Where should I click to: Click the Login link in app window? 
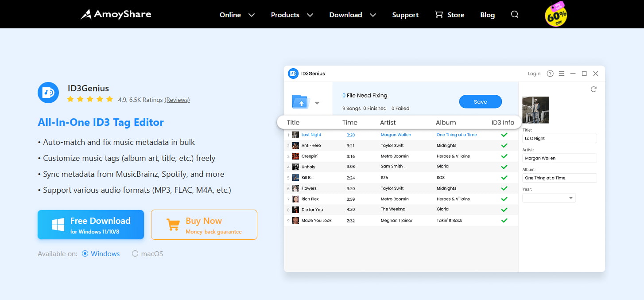pyautogui.click(x=534, y=74)
